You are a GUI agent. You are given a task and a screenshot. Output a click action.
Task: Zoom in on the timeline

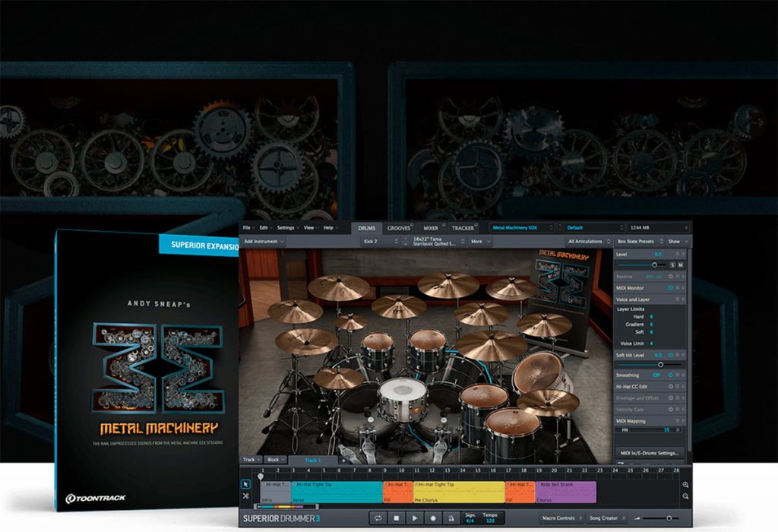pyautogui.click(x=685, y=485)
